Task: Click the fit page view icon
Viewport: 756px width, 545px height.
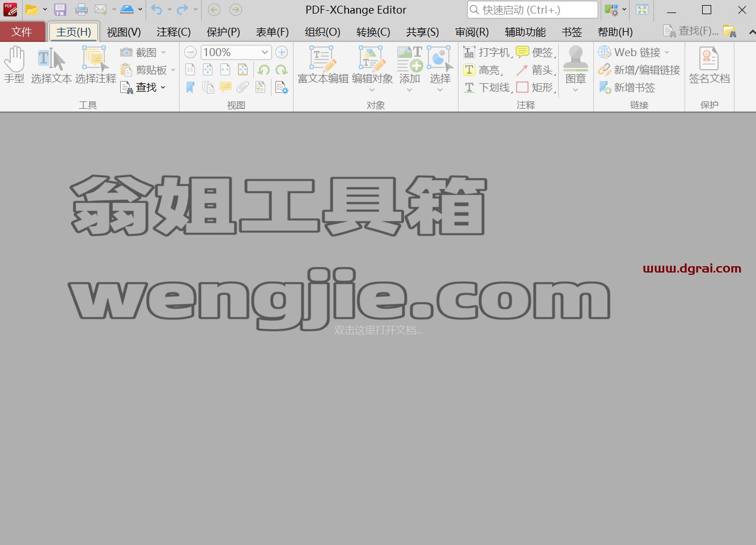Action: tap(208, 70)
